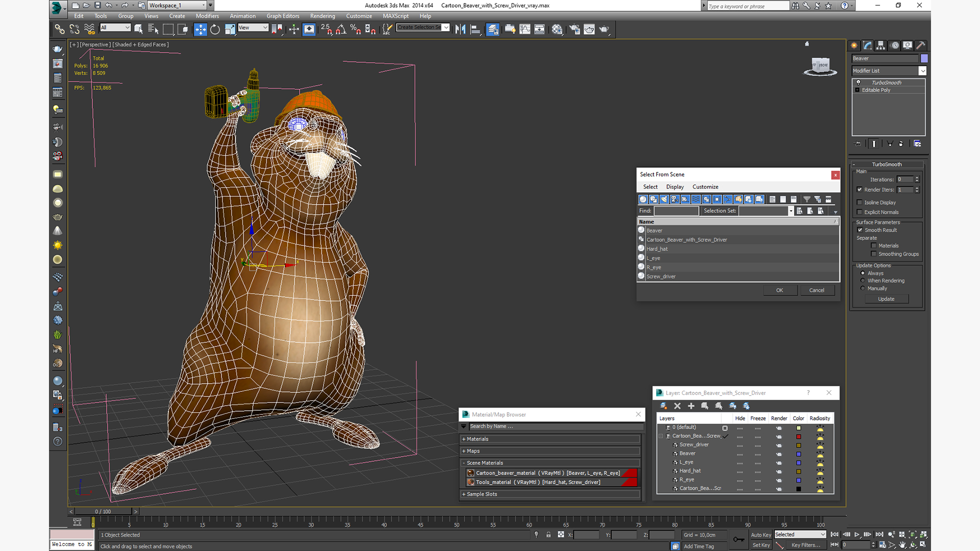The width and height of the screenshot is (980, 551).
Task: Switch to the Create command panel tab
Action: (854, 45)
